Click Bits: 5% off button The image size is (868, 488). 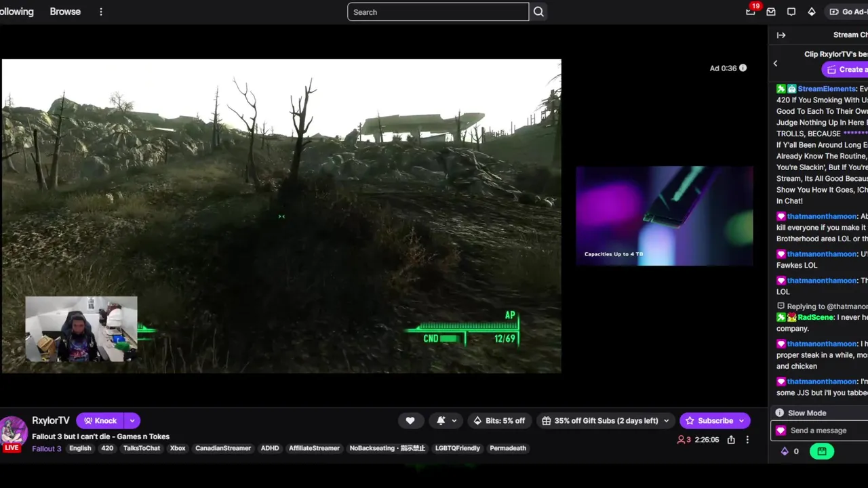pyautogui.click(x=499, y=420)
